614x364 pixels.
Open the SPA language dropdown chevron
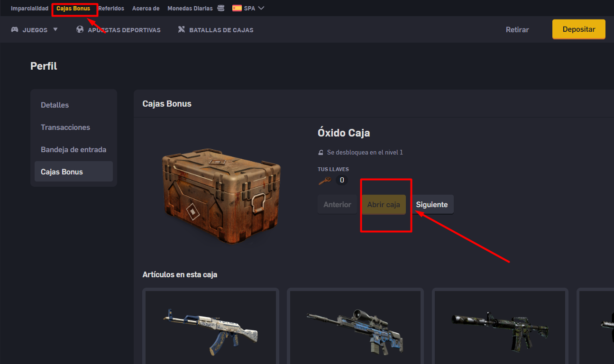point(261,8)
